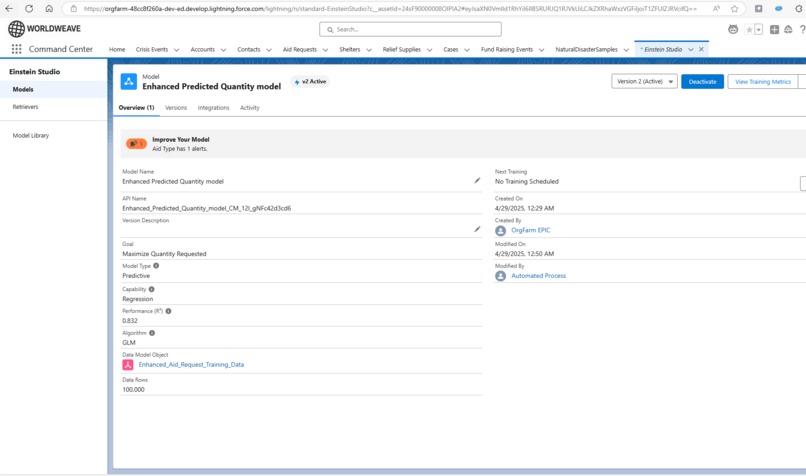Switch to the Home nav tab
Image resolution: width=806 pixels, height=476 pixels.
(117, 49)
